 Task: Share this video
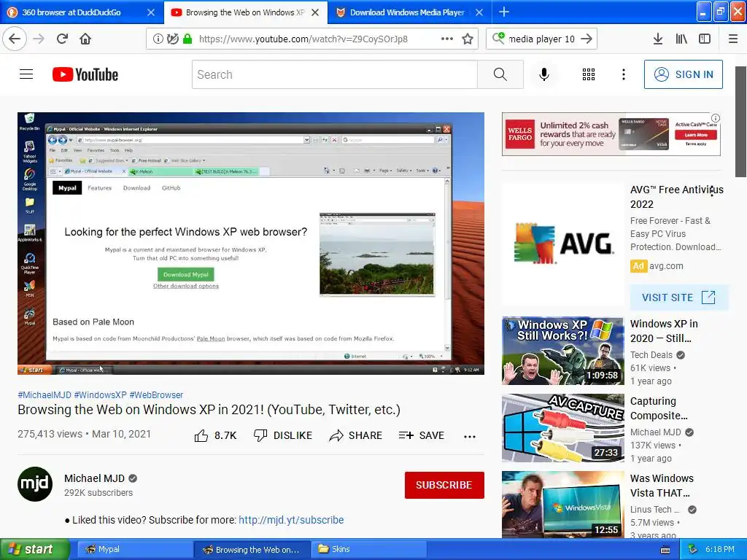[355, 435]
